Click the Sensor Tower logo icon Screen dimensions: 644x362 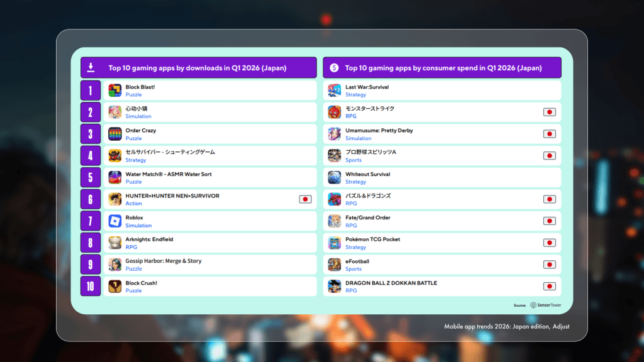tap(533, 305)
